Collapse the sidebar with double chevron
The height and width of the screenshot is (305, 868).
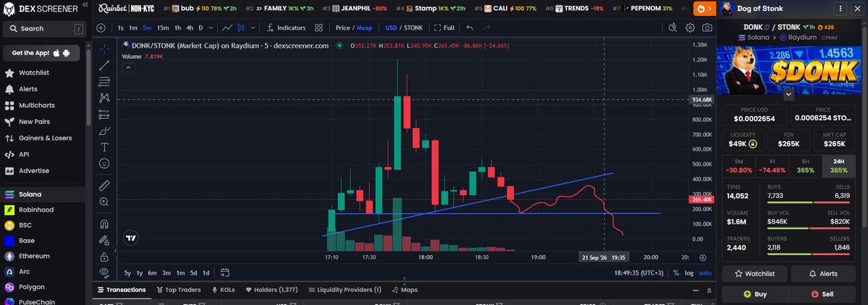(x=85, y=4)
